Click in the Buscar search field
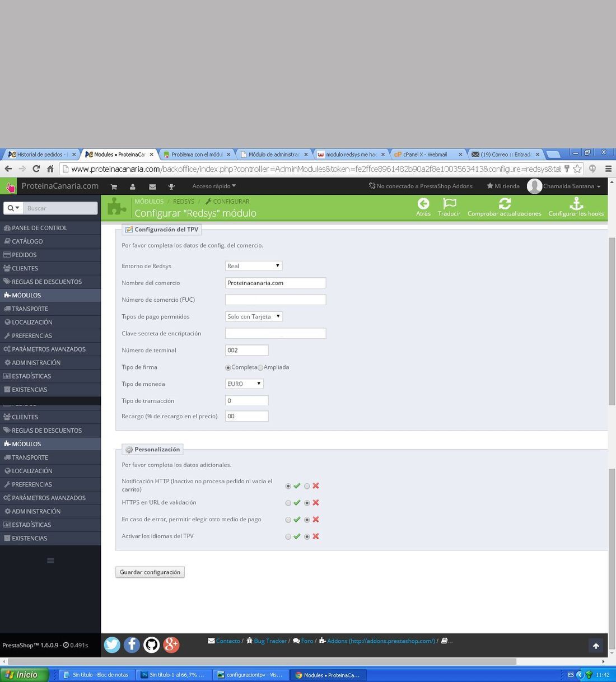This screenshot has width=616, height=682. [x=61, y=208]
